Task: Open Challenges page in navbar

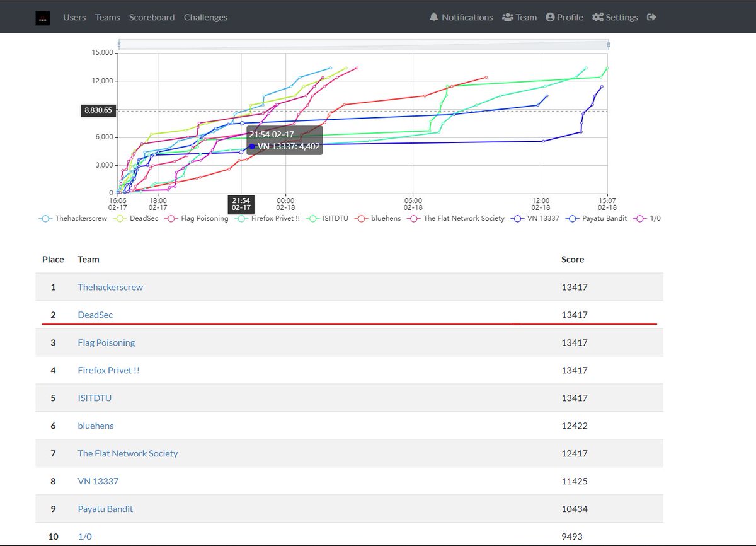Action: coord(205,17)
